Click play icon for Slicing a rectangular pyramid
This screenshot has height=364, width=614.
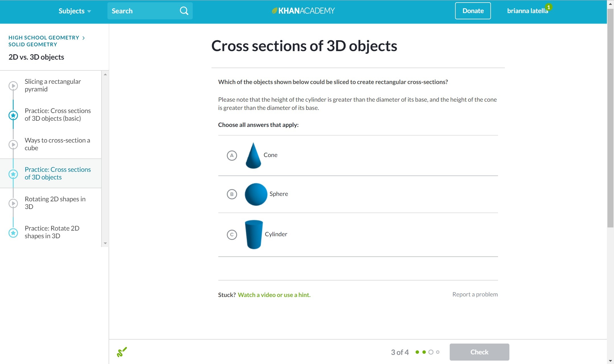click(x=13, y=85)
